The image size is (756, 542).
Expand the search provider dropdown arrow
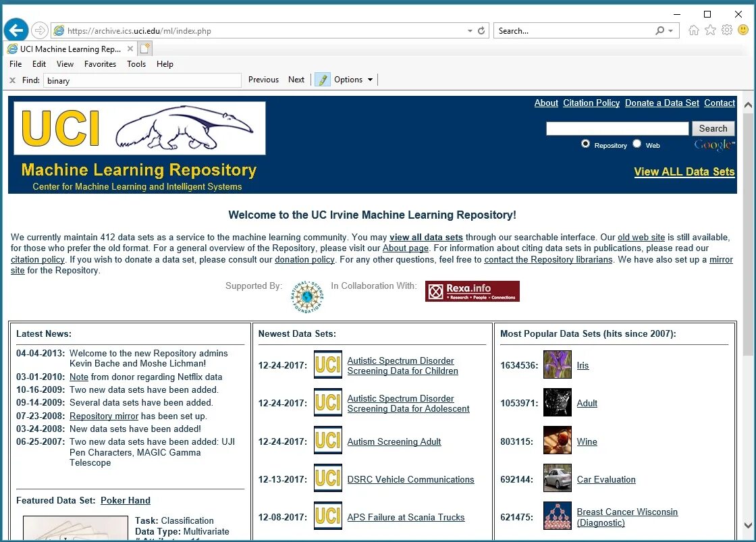tap(671, 30)
